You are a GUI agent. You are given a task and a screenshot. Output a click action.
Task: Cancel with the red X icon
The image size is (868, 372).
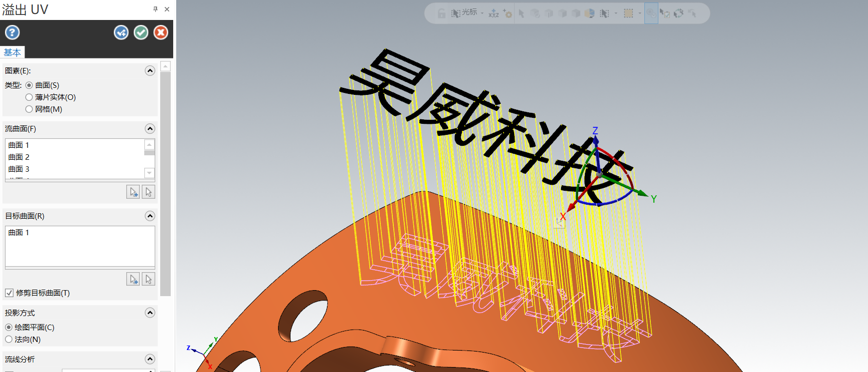click(161, 32)
